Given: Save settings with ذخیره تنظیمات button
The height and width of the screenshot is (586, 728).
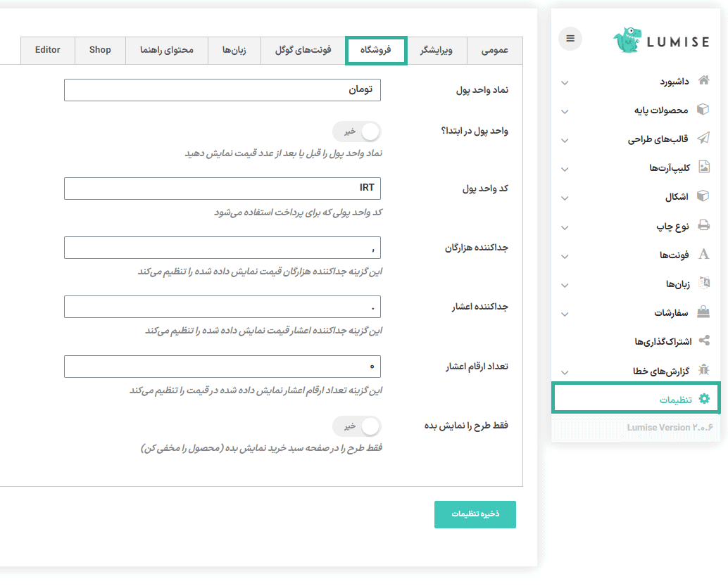Looking at the screenshot, I should click(x=475, y=514).
